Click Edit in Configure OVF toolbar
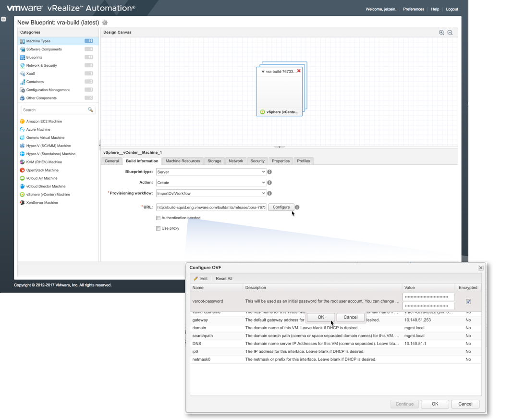 [x=201, y=279]
